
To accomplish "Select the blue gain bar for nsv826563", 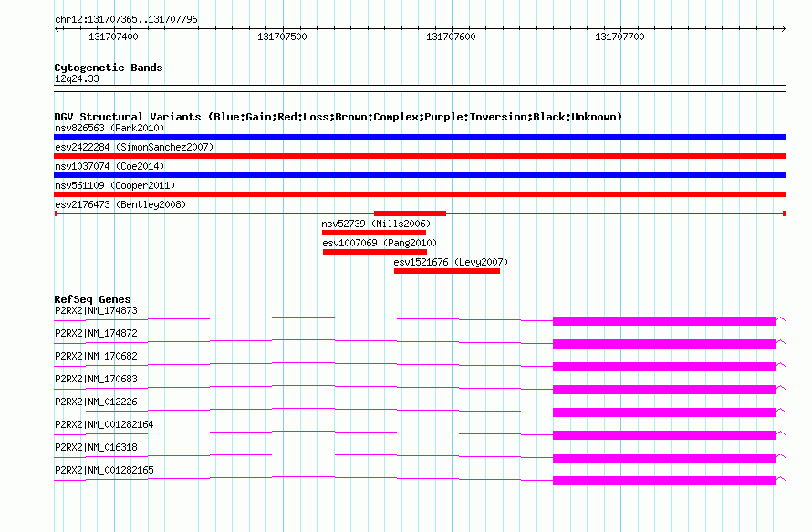I will [x=420, y=137].
